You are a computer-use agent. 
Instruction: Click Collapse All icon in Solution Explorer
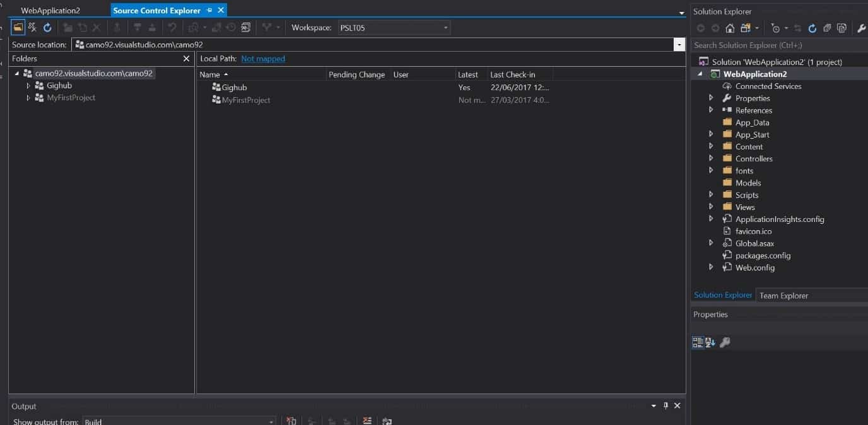pyautogui.click(x=826, y=28)
